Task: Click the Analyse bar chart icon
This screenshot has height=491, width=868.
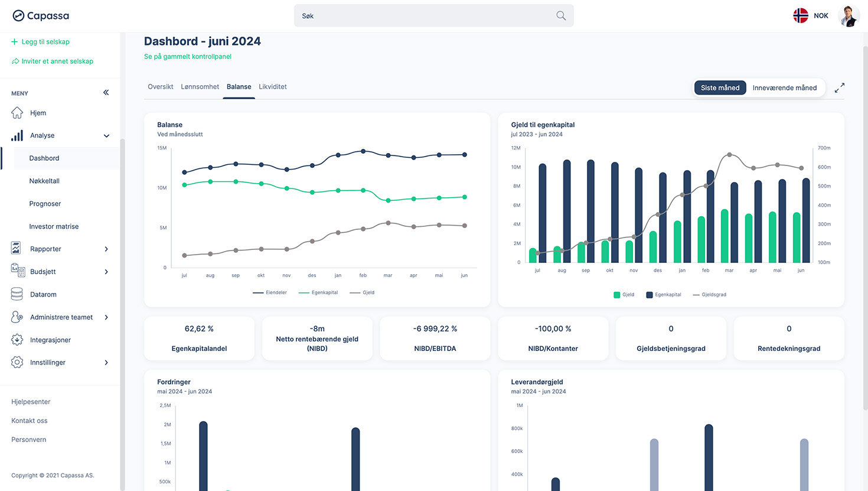Action: (x=17, y=135)
